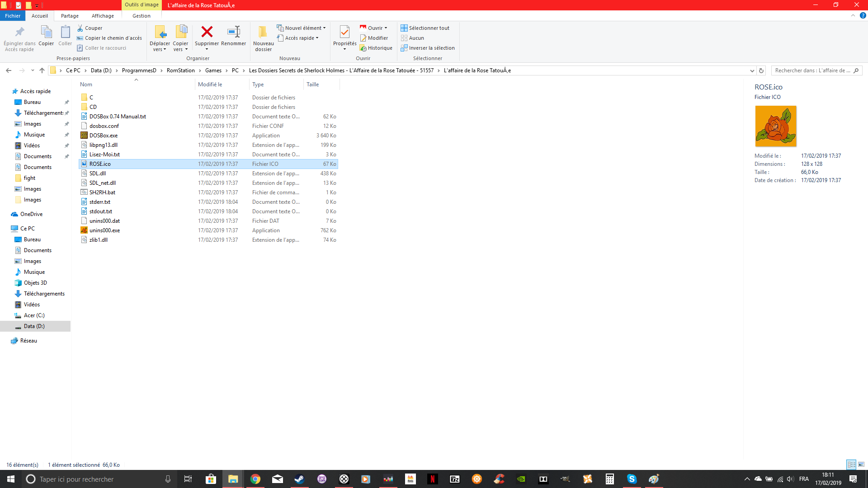Click the Copier ribbon icon
868x488 pixels.
tap(46, 32)
